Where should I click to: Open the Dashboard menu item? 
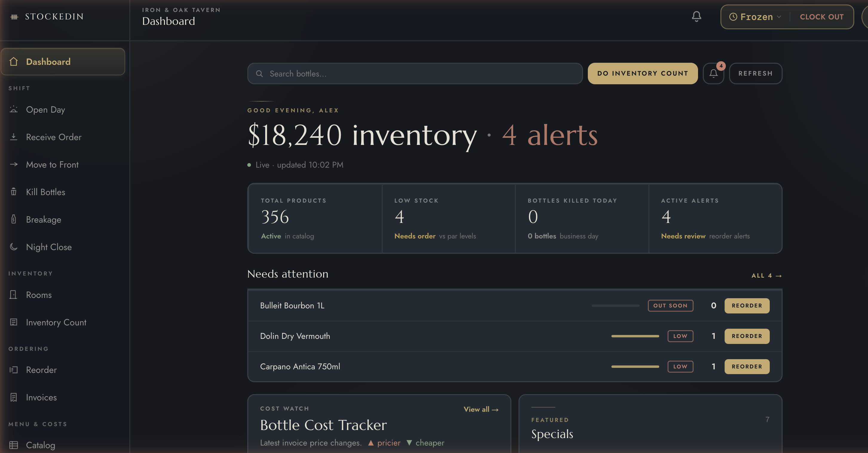[63, 61]
